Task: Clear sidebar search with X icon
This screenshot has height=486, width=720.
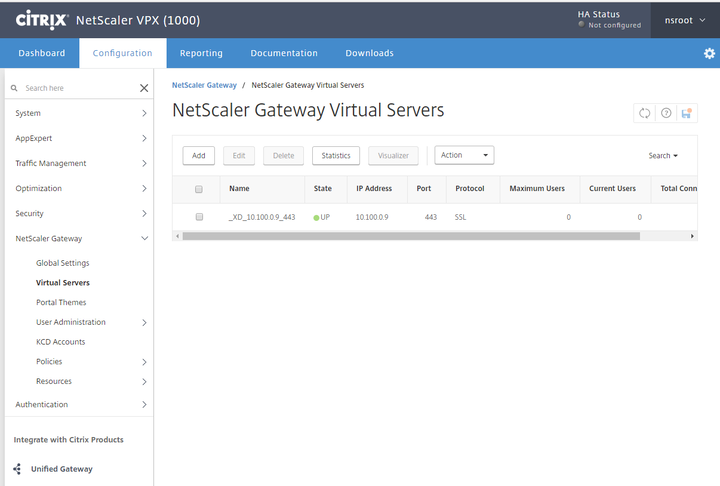Action: pyautogui.click(x=144, y=88)
